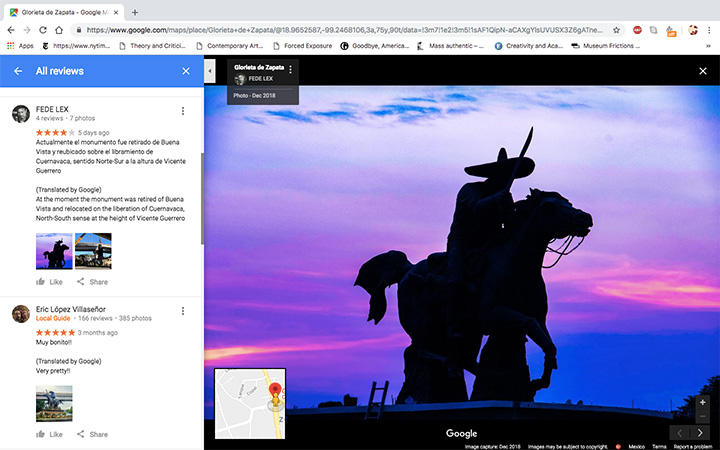Open the fountain photo thumbnail in Eric's review

click(x=54, y=404)
